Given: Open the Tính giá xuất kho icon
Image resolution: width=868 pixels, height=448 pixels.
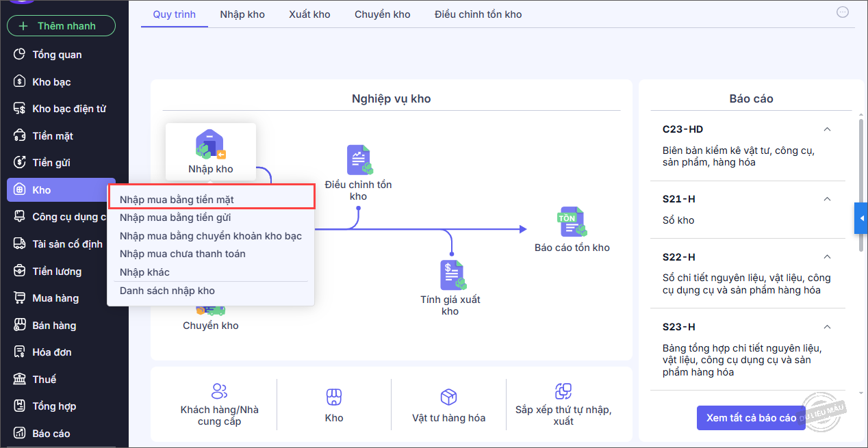Looking at the screenshot, I should 450,275.
